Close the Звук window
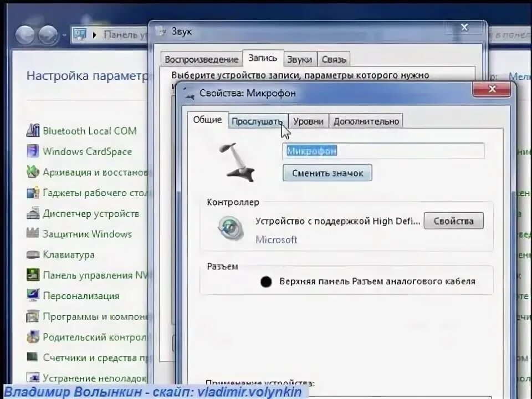Image resolution: width=532 pixels, height=399 pixels. (x=464, y=28)
